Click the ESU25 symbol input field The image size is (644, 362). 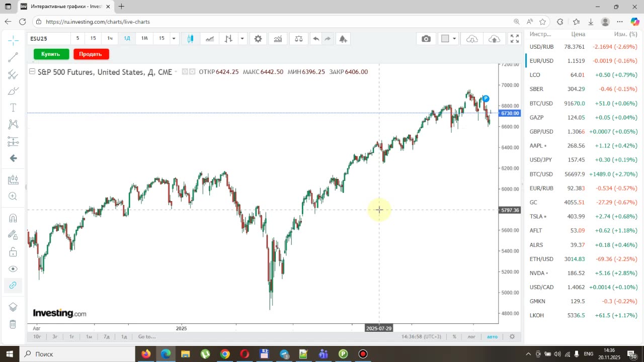[x=48, y=38]
